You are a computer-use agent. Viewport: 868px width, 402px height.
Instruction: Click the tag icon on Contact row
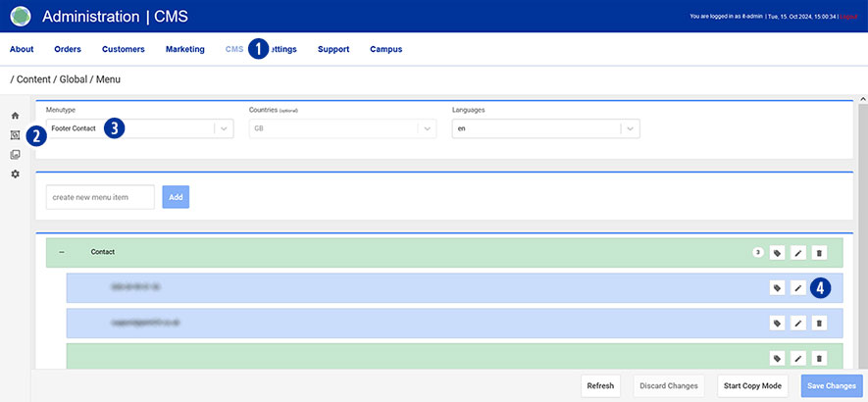pos(777,253)
